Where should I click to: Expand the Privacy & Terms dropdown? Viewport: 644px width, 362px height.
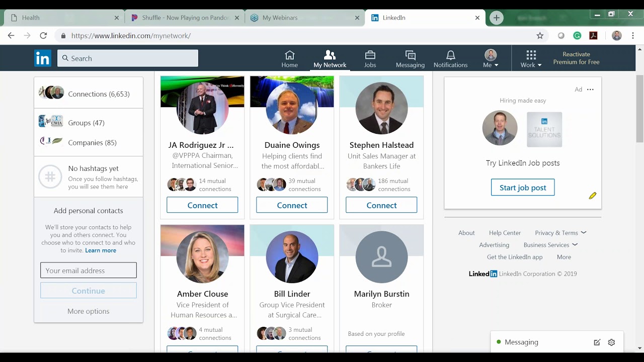click(x=560, y=233)
